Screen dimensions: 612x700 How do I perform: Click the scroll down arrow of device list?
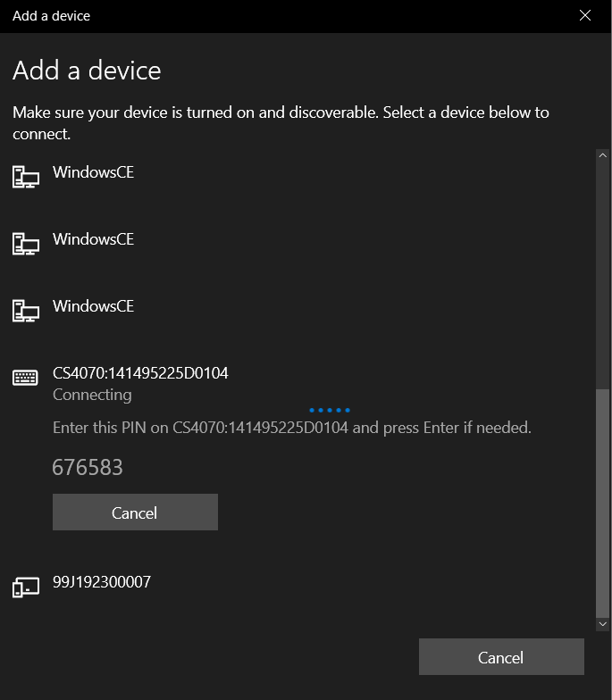[x=602, y=623]
